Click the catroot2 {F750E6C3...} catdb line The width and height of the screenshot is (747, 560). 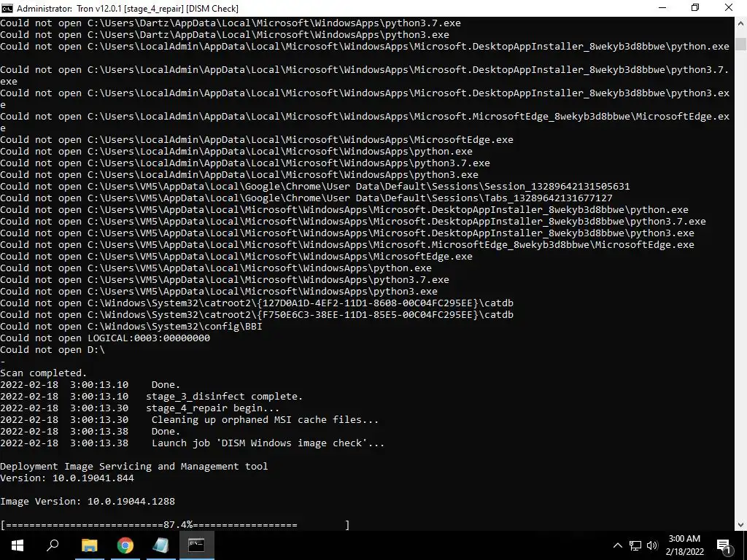click(x=257, y=315)
